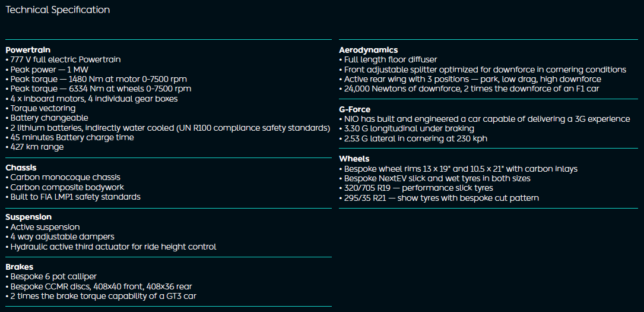The image size is (644, 312).
Task: Click the Technical Specification title
Action: (58, 10)
